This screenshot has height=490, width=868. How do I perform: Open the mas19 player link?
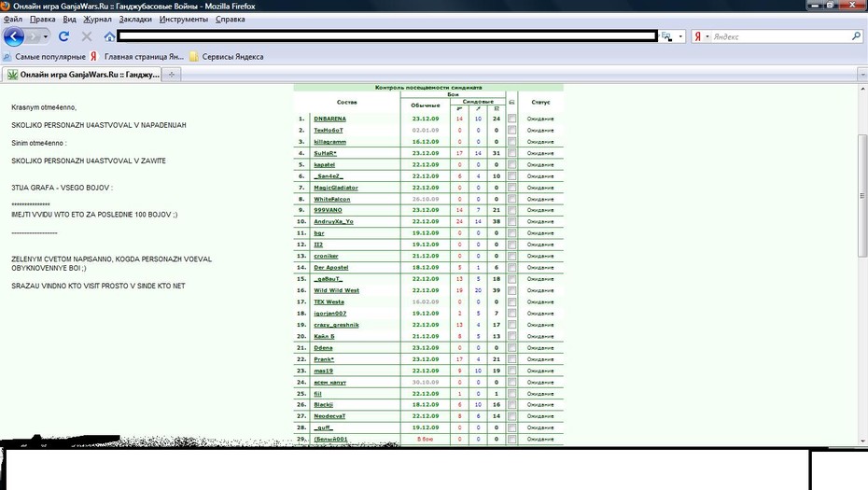click(x=323, y=371)
